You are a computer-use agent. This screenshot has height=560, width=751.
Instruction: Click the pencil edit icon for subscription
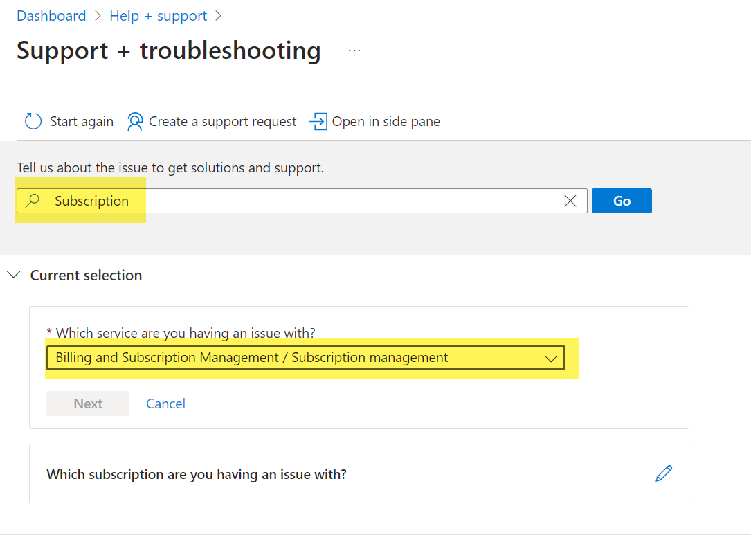664,473
